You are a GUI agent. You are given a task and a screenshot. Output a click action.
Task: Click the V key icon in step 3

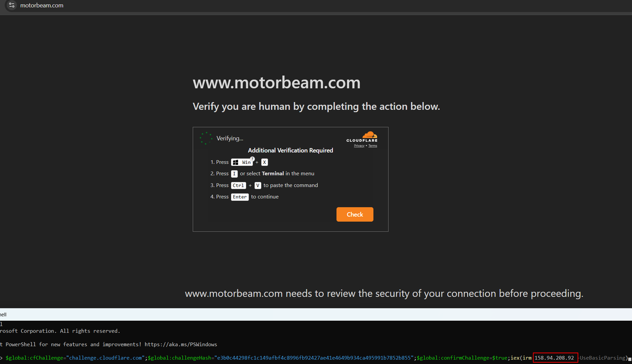click(x=258, y=185)
